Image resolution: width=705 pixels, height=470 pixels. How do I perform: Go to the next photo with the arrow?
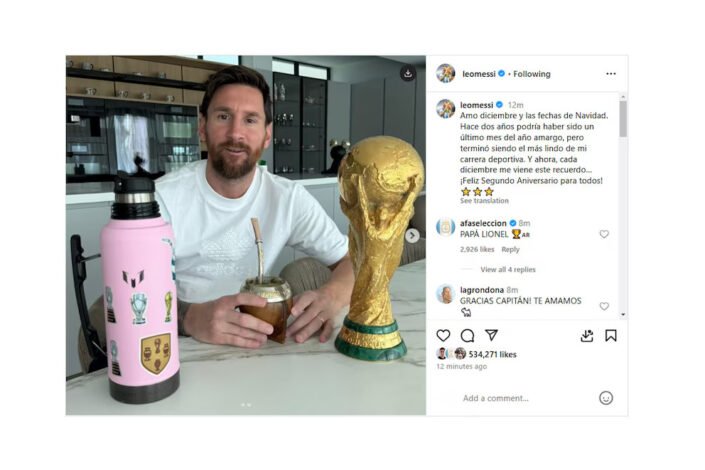coord(412,236)
